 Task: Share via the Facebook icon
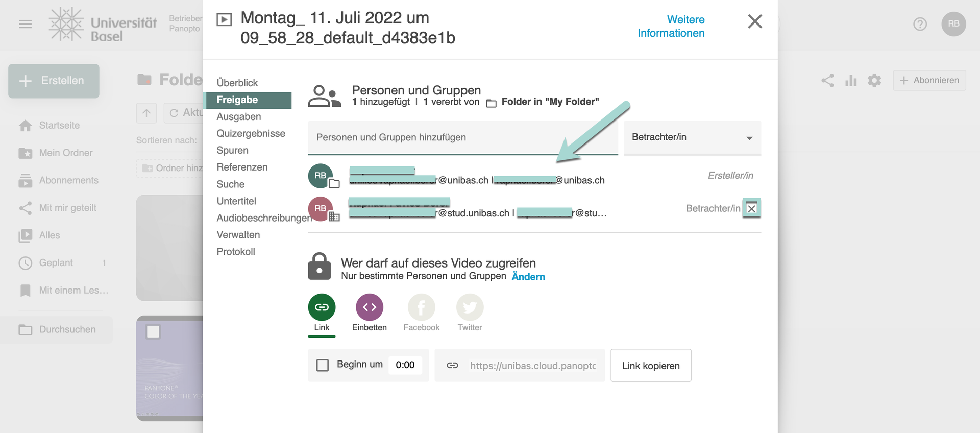[x=421, y=307]
